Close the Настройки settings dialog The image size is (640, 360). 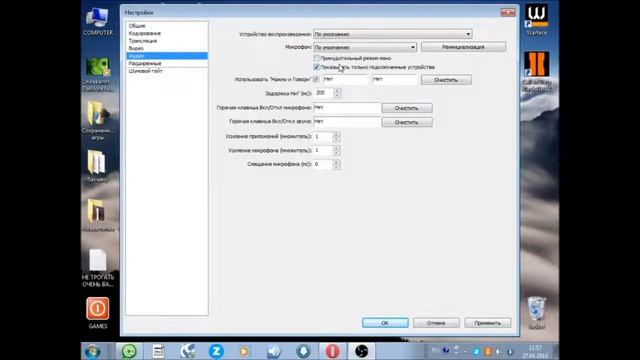click(508, 12)
